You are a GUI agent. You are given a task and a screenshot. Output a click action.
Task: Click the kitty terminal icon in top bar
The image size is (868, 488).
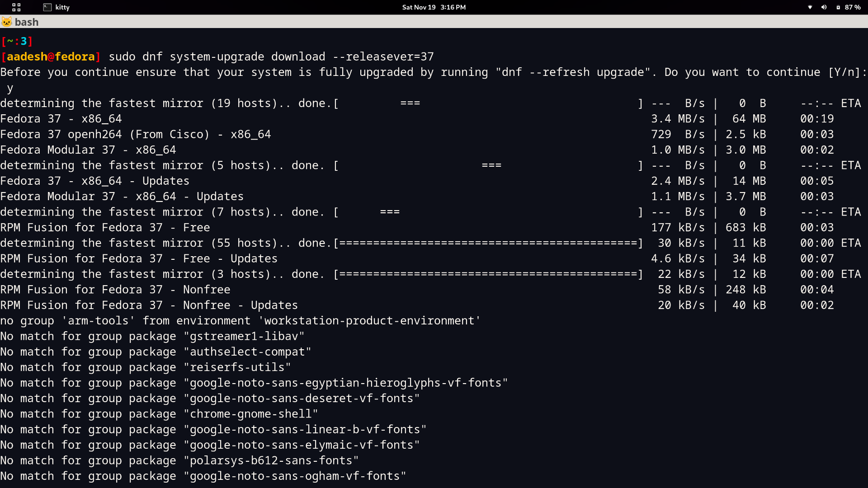pyautogui.click(x=47, y=7)
